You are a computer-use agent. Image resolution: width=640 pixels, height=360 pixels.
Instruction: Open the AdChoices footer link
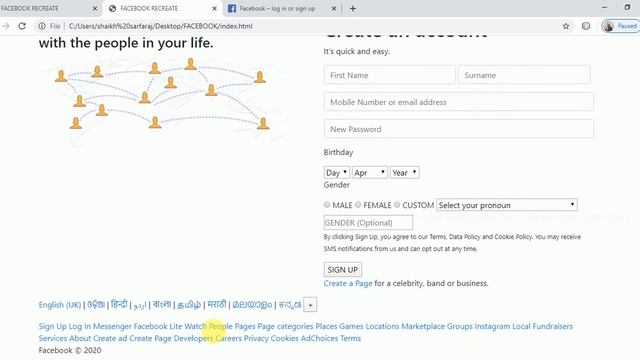pos(319,338)
